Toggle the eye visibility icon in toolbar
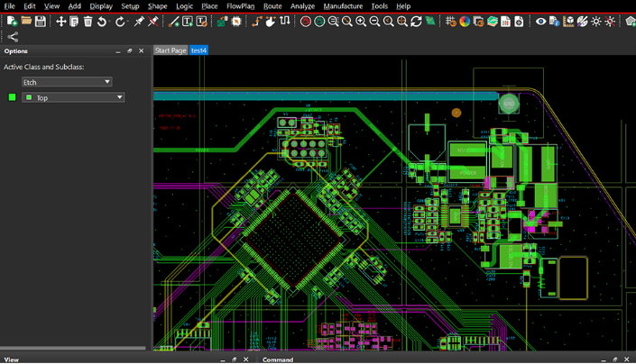The height and width of the screenshot is (364, 636). point(540,22)
